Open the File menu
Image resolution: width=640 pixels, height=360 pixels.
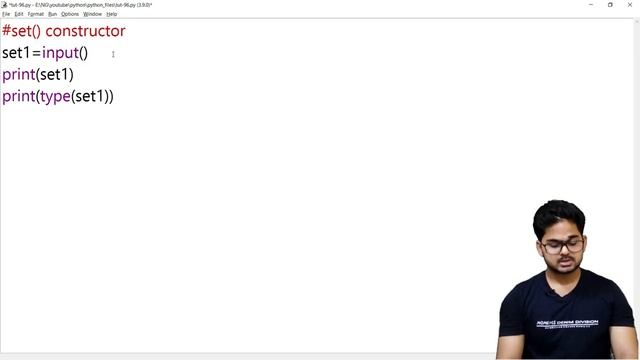[x=6, y=14]
